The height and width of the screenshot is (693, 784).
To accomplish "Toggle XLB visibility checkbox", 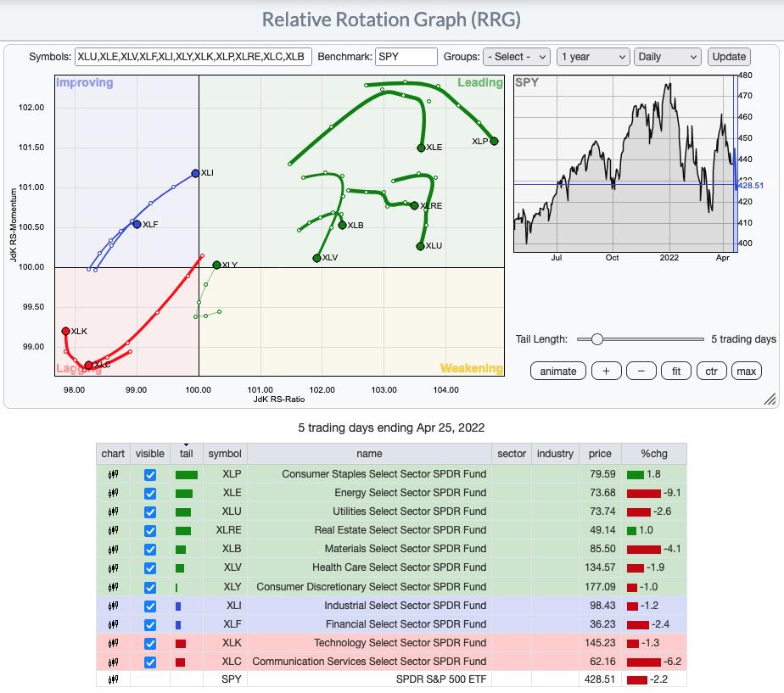I will 150,550.
